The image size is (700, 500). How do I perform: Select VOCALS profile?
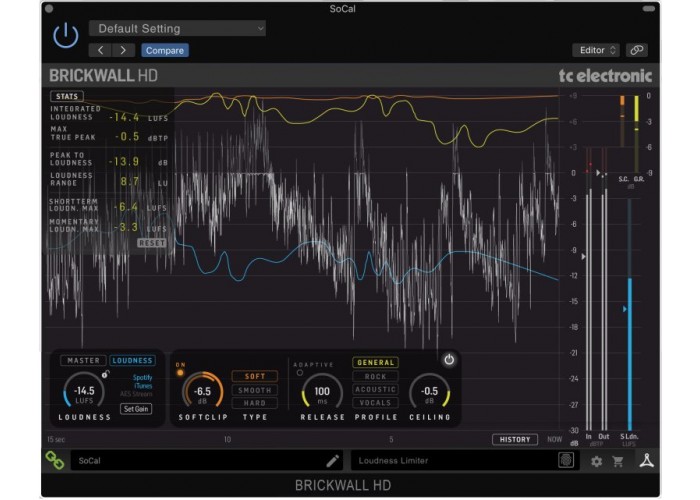[x=375, y=403]
